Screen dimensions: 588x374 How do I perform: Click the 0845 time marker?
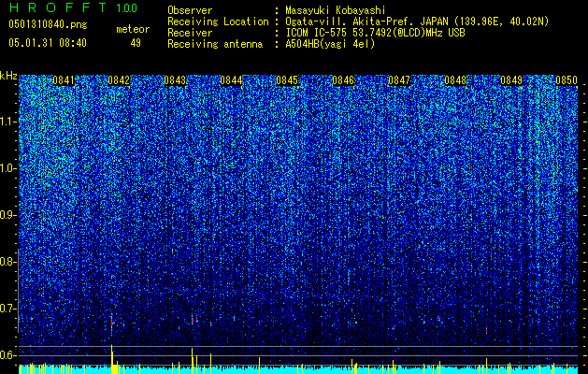pos(287,80)
